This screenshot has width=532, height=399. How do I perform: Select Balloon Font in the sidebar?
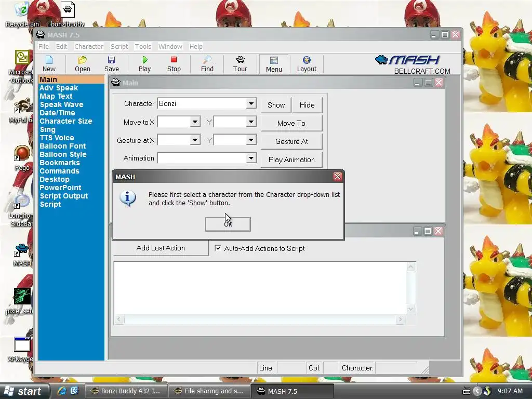pos(63,146)
